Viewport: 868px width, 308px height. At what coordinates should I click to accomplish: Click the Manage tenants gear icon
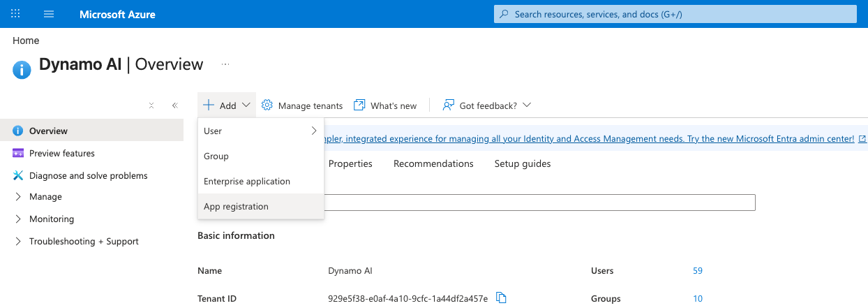pos(267,105)
